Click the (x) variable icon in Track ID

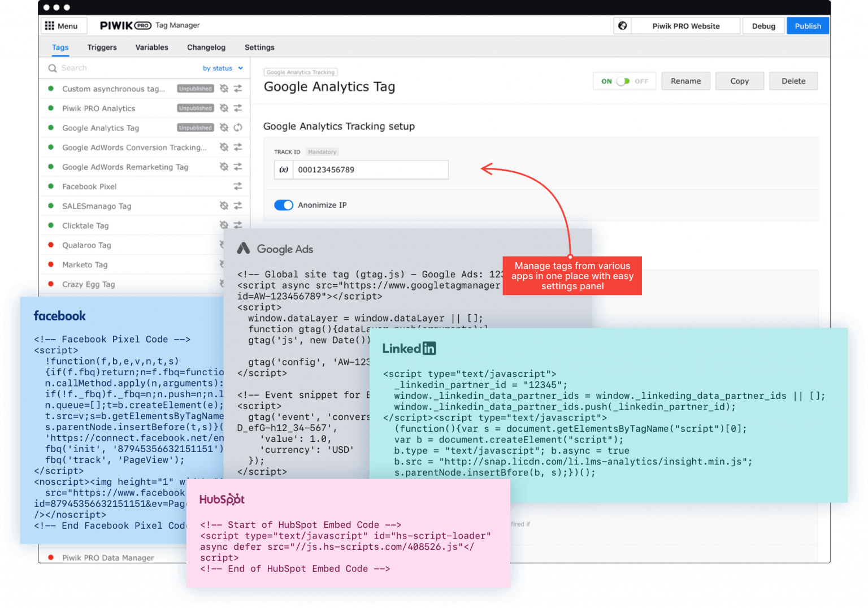pos(284,170)
